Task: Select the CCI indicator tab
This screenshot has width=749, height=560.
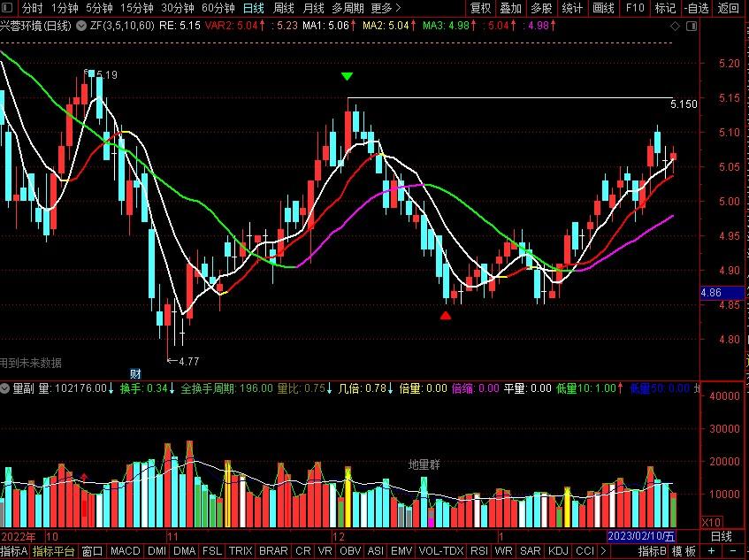Action: click(585, 551)
